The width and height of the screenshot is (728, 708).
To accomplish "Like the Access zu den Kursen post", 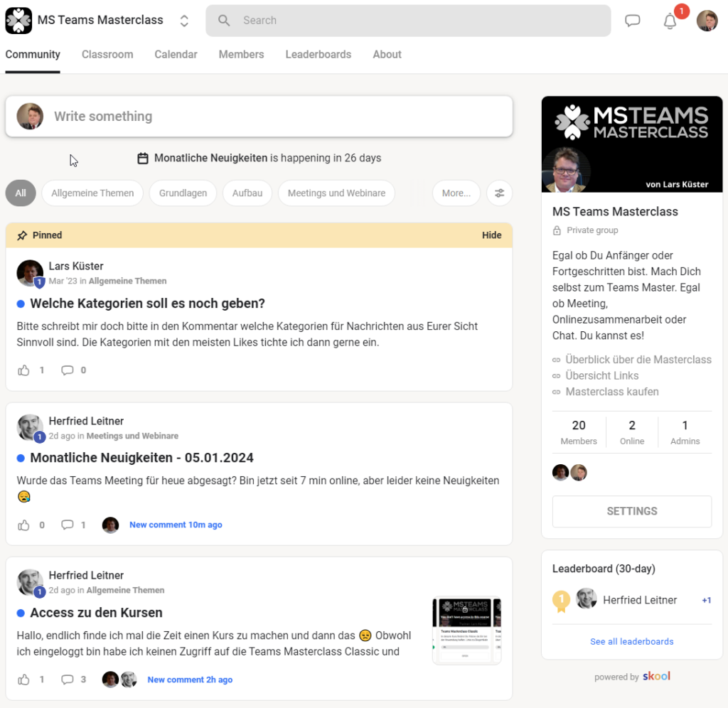I will (x=23, y=680).
